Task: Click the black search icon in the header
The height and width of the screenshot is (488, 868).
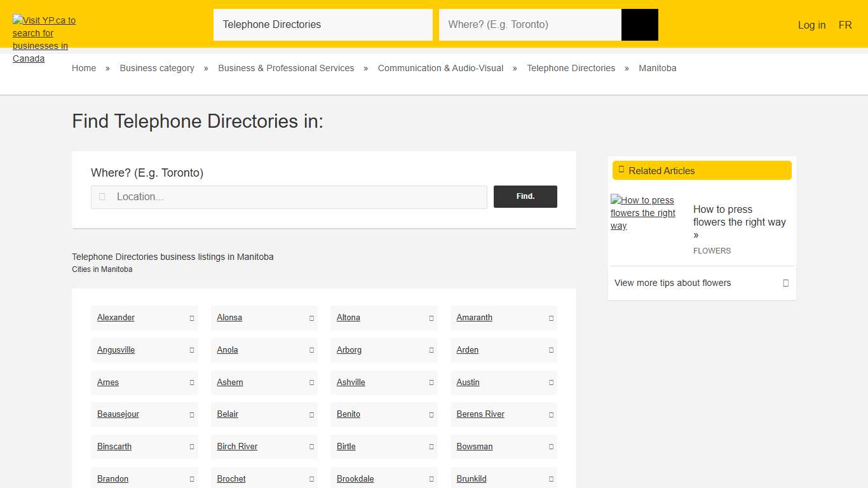Action: (639, 24)
